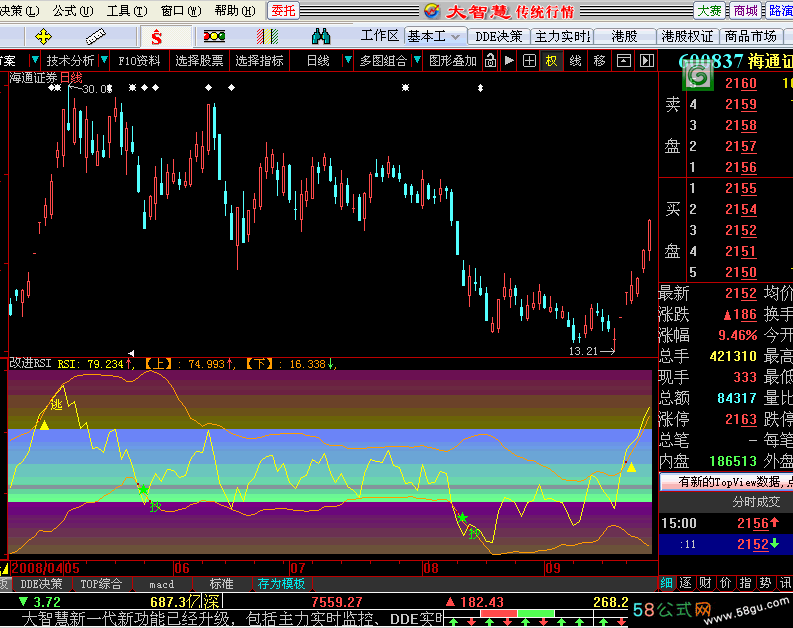The image size is (793, 628).
Task: Click 多图组合 multi-chart button
Action: click(x=383, y=61)
